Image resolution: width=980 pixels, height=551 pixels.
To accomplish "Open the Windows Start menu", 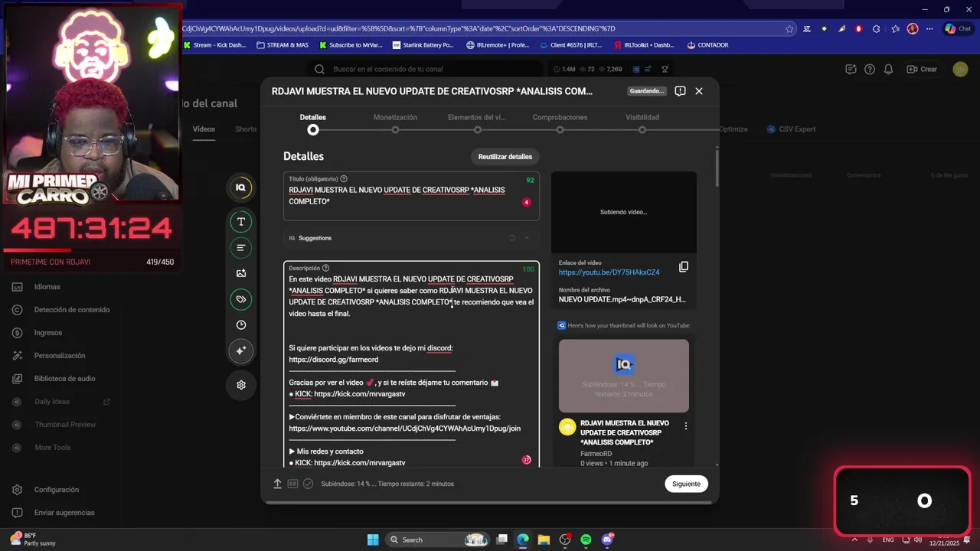I will point(373,540).
